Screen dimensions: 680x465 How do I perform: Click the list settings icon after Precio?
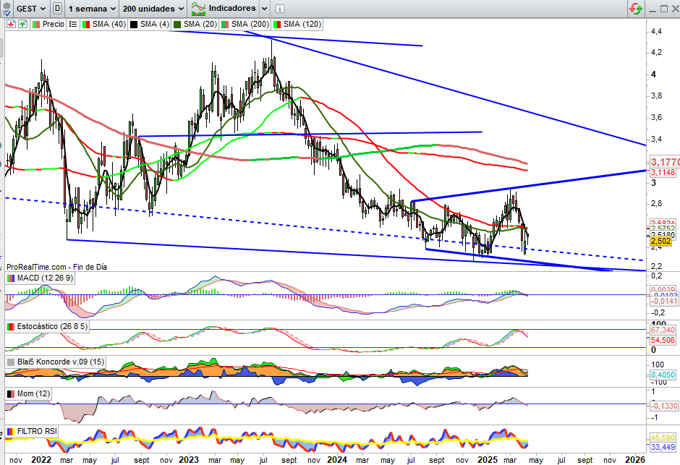tap(74, 24)
